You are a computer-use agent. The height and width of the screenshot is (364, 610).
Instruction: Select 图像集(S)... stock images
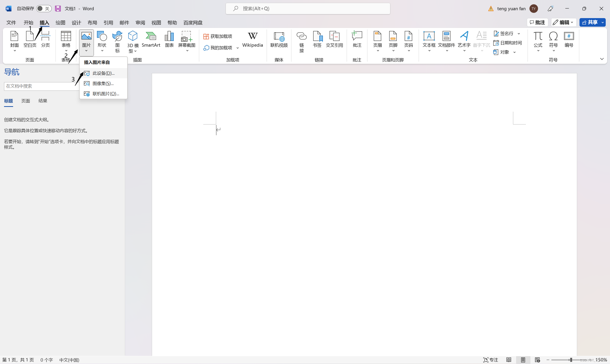103,84
